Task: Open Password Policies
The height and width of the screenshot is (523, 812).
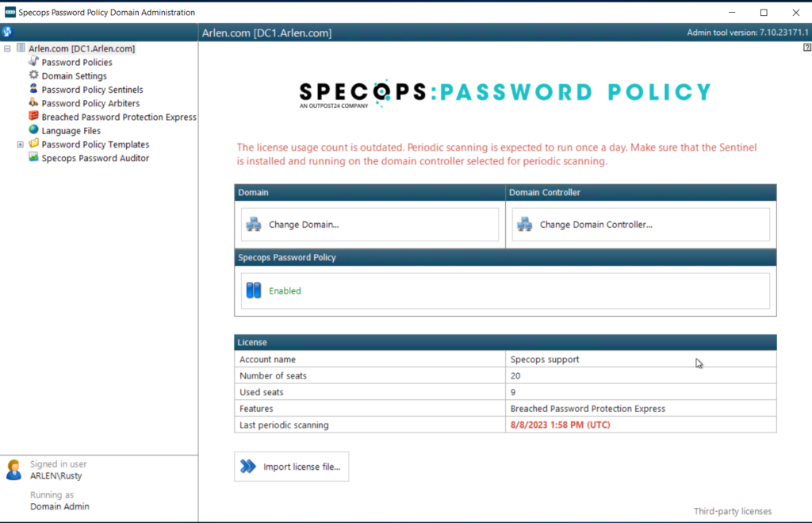Action: (x=77, y=62)
